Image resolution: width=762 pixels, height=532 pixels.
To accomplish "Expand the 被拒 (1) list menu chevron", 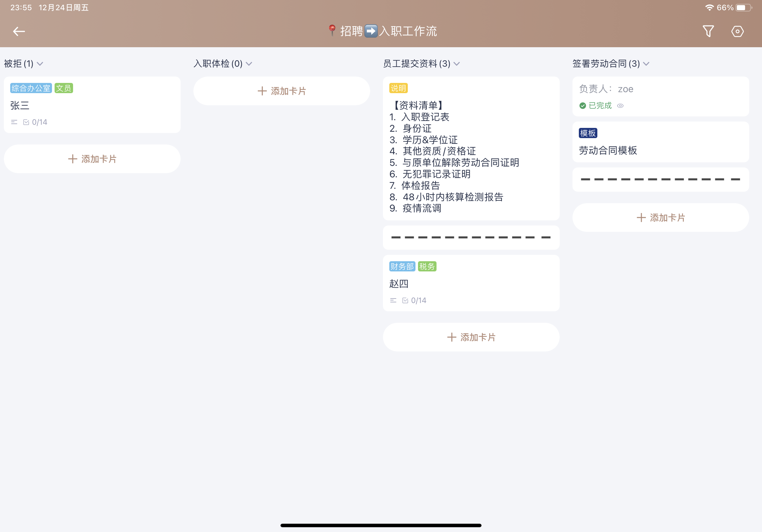I will [40, 64].
